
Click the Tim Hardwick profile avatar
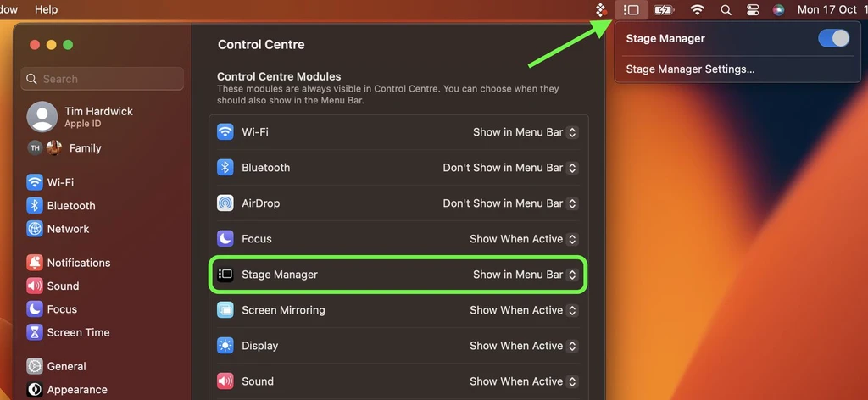(42, 117)
